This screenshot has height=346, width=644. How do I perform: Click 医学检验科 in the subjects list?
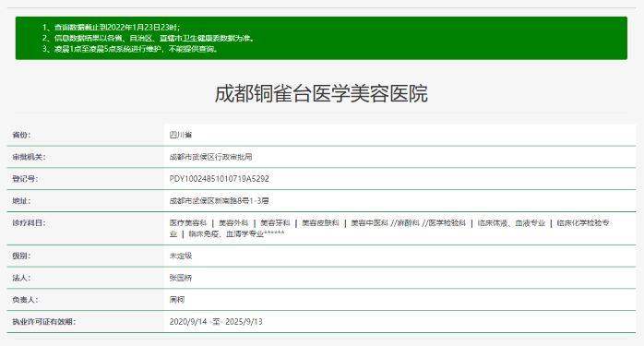[x=447, y=222]
